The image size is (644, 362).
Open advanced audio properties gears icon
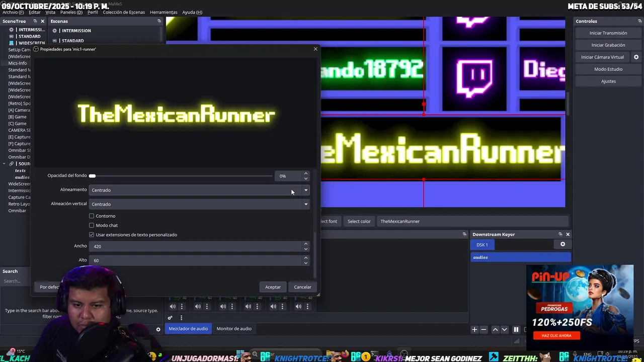point(170,318)
